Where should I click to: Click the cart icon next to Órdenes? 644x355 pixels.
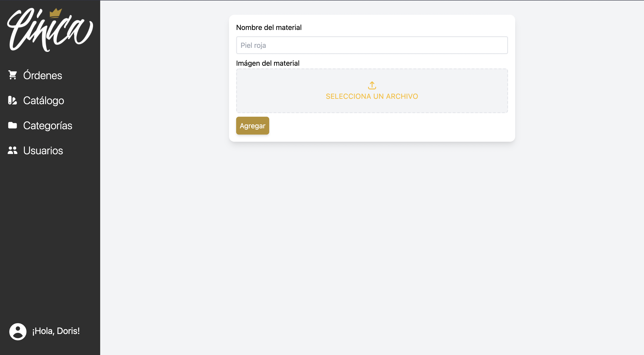coord(12,74)
